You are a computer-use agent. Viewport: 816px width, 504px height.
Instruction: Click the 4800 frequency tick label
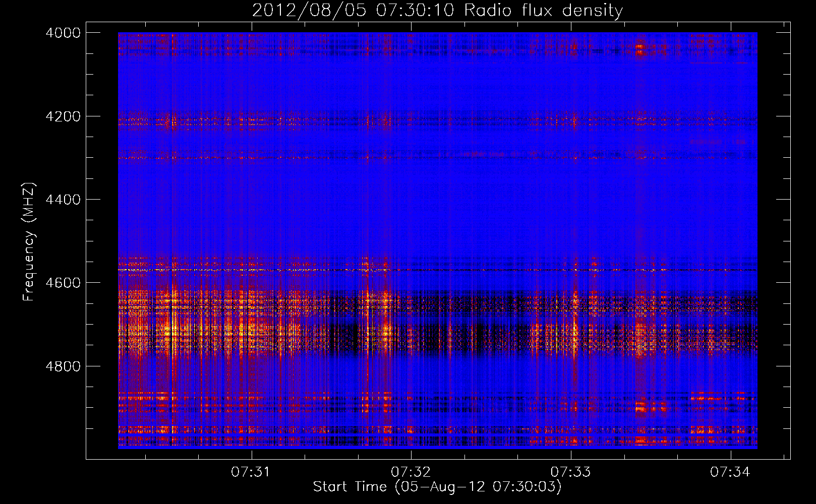click(x=63, y=366)
